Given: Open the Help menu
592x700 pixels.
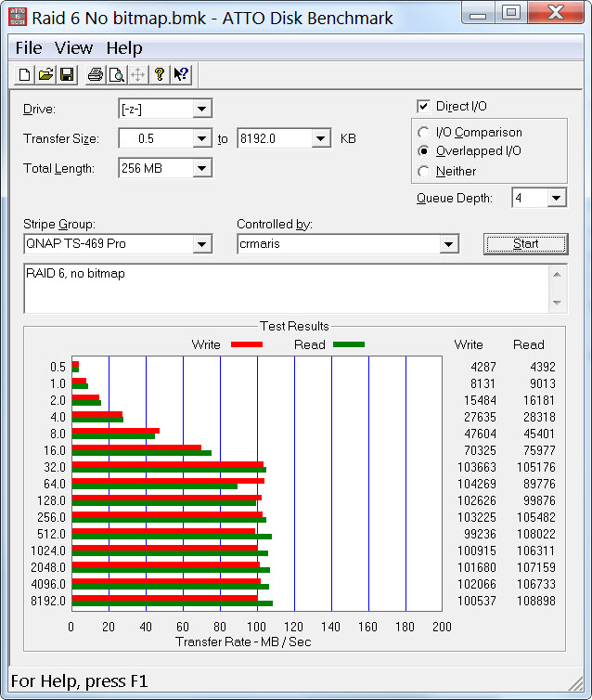Looking at the screenshot, I should (124, 47).
